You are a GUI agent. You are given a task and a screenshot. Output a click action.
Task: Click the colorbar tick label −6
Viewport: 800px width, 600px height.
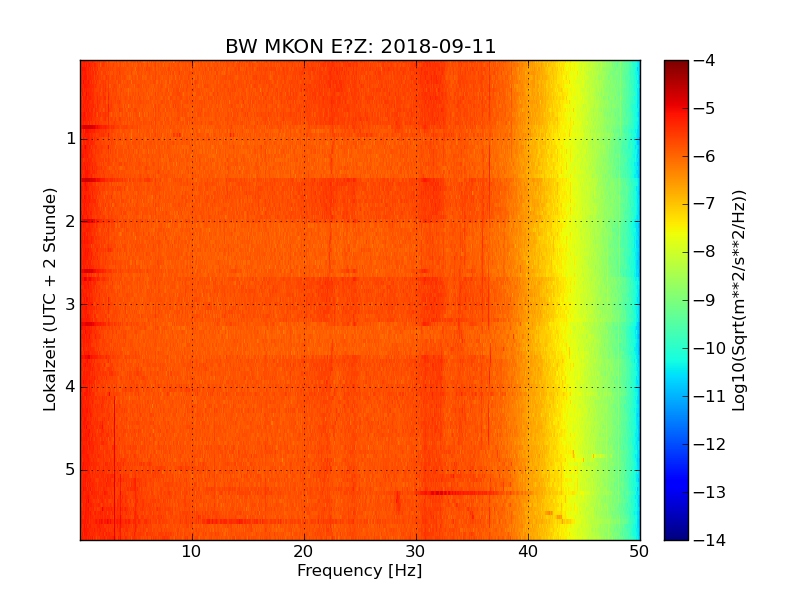click(x=705, y=157)
